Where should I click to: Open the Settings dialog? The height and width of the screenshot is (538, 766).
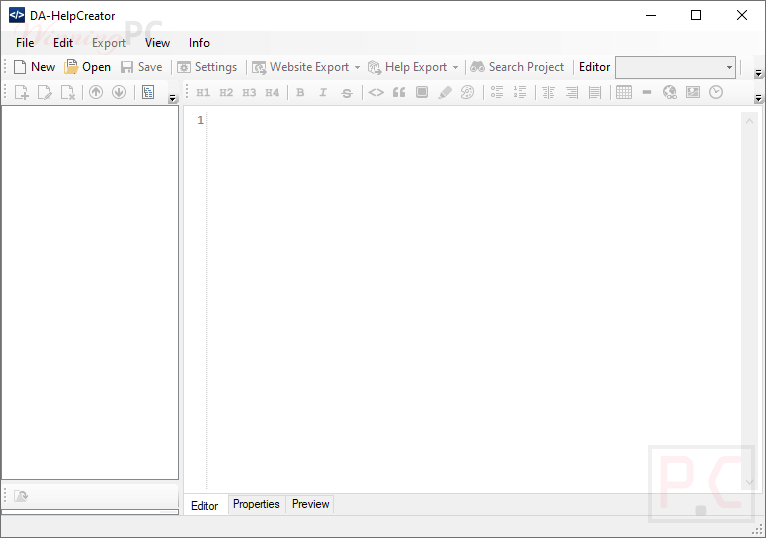pos(207,67)
